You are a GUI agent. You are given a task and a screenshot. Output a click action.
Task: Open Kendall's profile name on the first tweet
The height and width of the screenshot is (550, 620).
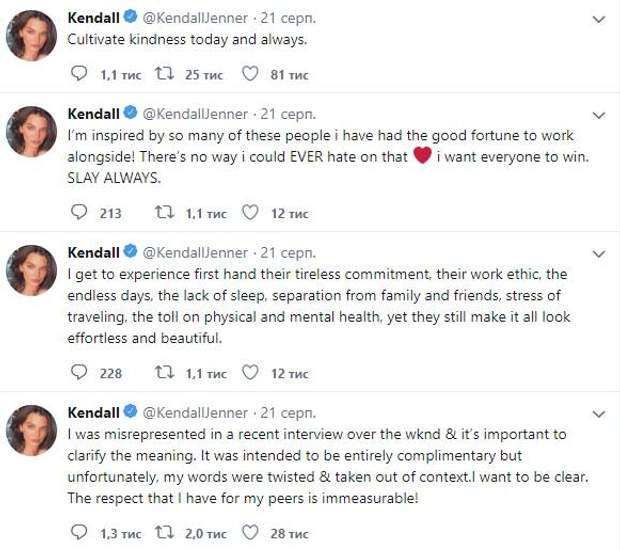tap(93, 19)
